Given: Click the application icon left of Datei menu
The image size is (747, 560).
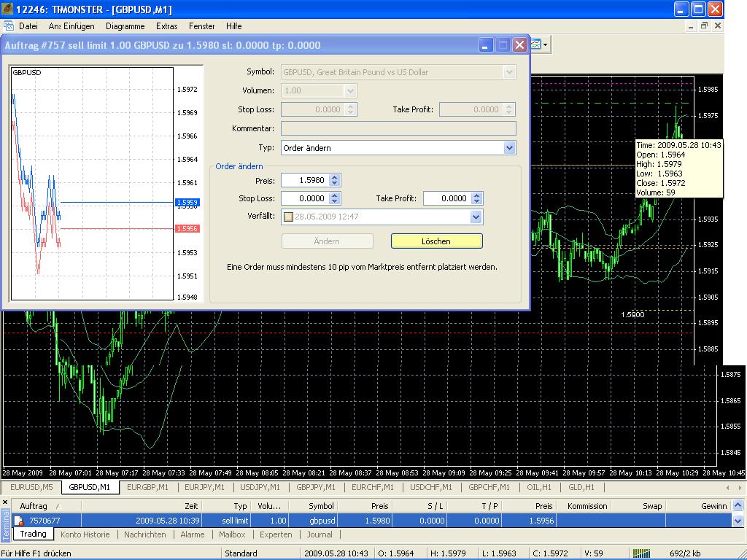Looking at the screenshot, I should click(x=9, y=26).
